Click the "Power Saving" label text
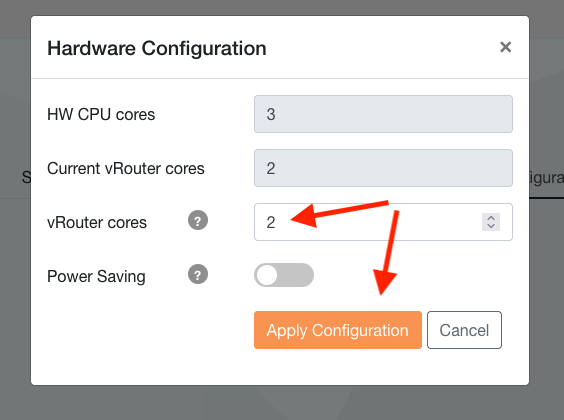The height and width of the screenshot is (420, 564). [x=96, y=277]
